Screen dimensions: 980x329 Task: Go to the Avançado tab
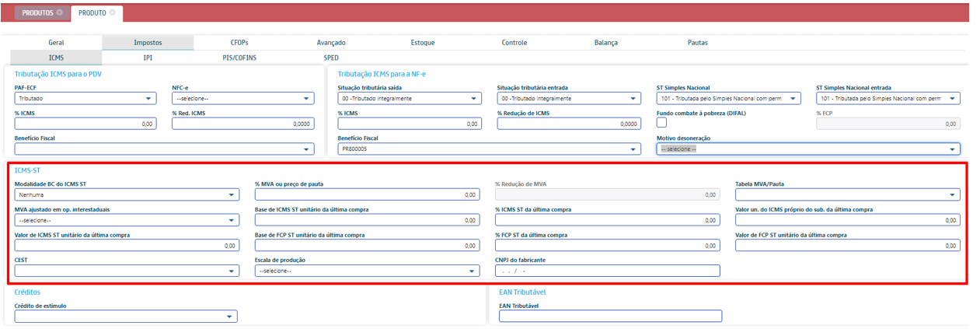(331, 42)
